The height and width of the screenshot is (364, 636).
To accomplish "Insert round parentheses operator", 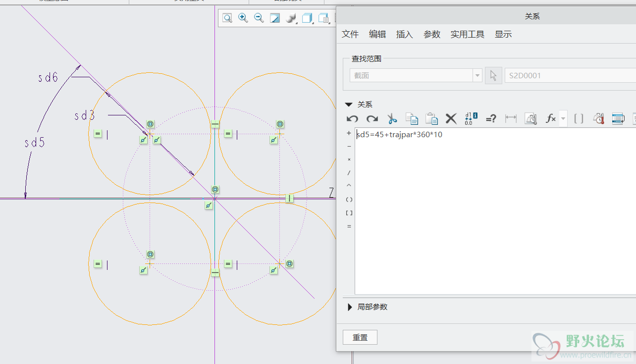I will tap(349, 199).
